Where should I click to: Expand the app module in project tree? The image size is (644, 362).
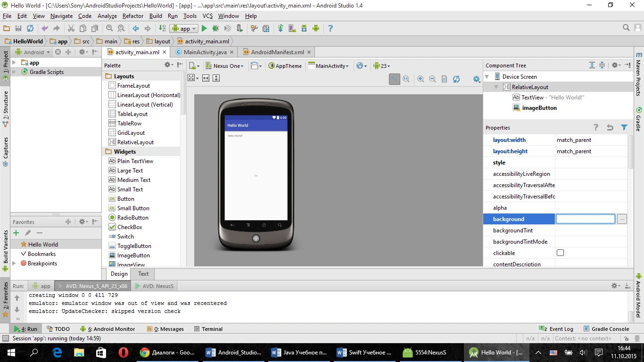point(14,63)
